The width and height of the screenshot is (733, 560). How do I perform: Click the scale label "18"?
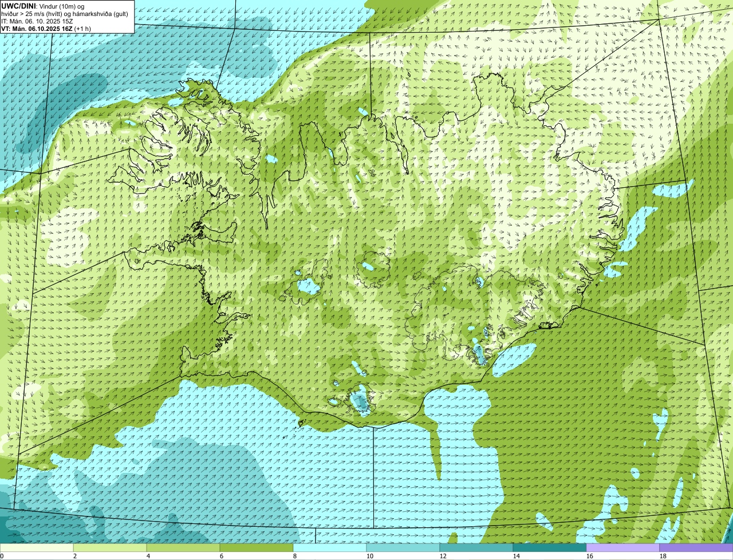pyautogui.click(x=663, y=556)
